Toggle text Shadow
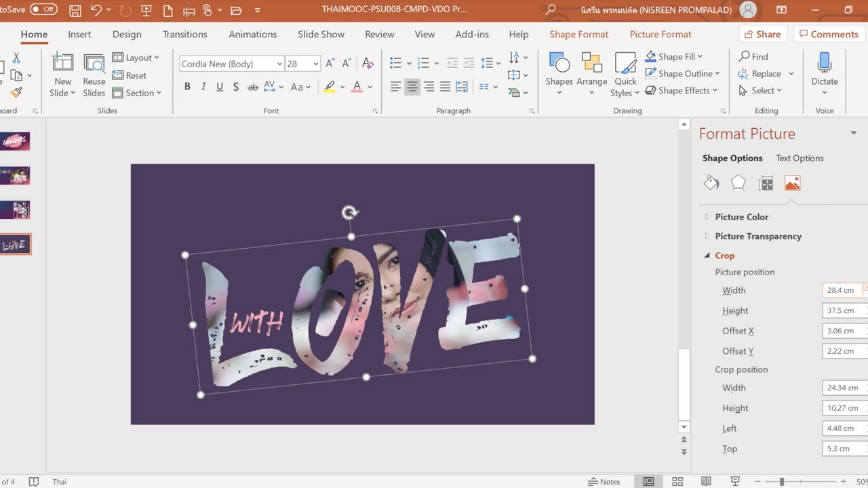 tap(235, 87)
